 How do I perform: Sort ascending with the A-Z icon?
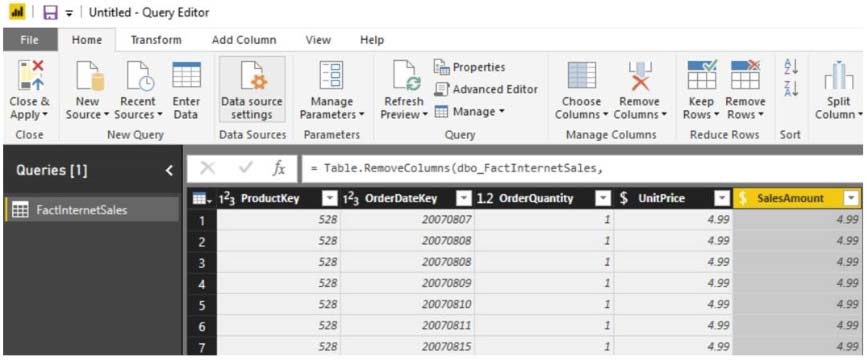[791, 67]
